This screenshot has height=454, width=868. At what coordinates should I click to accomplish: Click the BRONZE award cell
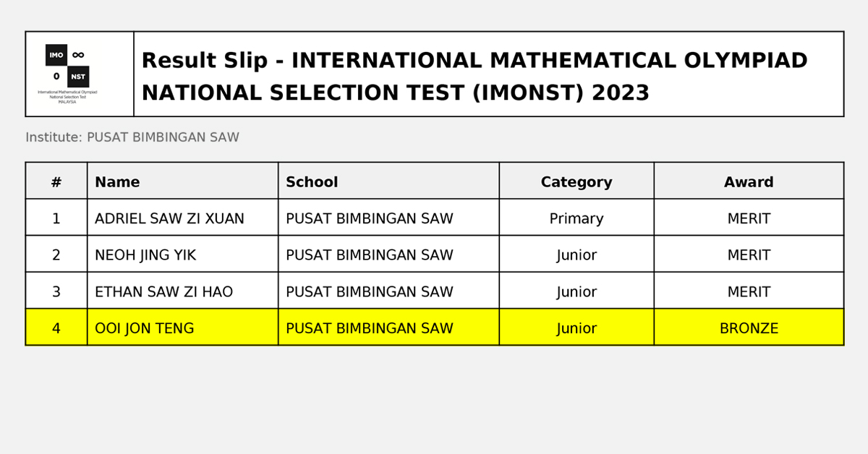pos(749,327)
